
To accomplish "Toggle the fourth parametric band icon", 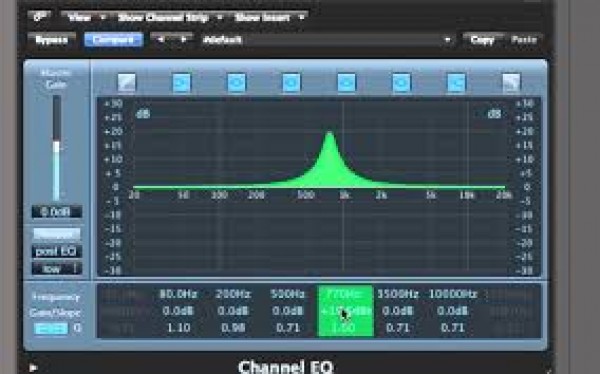I will pyautogui.click(x=401, y=83).
